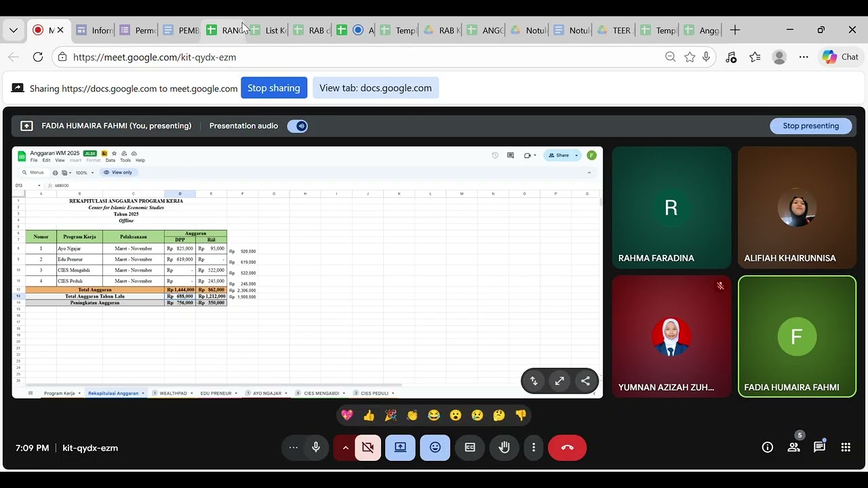Turn on closed captions
868x488 pixels.
click(x=470, y=447)
